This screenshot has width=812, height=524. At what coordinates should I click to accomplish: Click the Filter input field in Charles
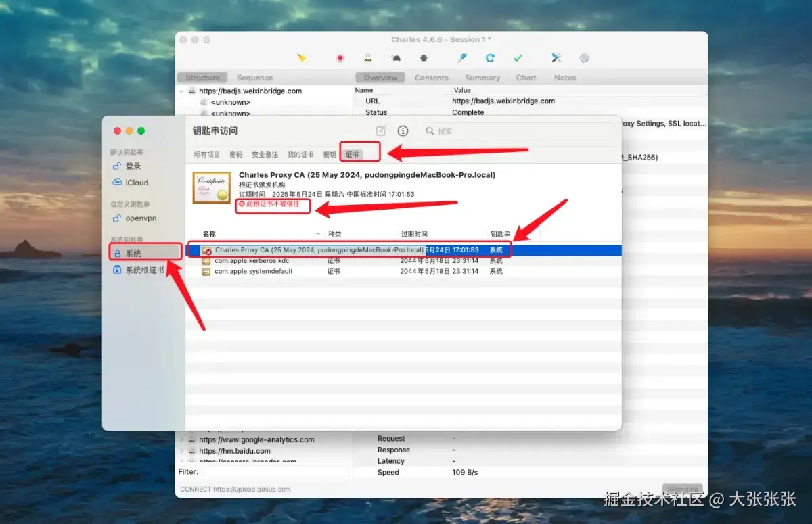(x=275, y=472)
